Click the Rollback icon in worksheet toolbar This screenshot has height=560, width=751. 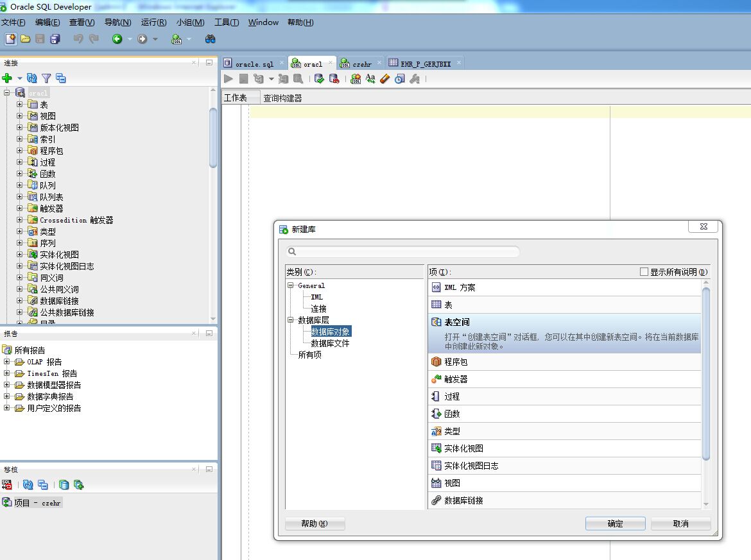(x=334, y=79)
